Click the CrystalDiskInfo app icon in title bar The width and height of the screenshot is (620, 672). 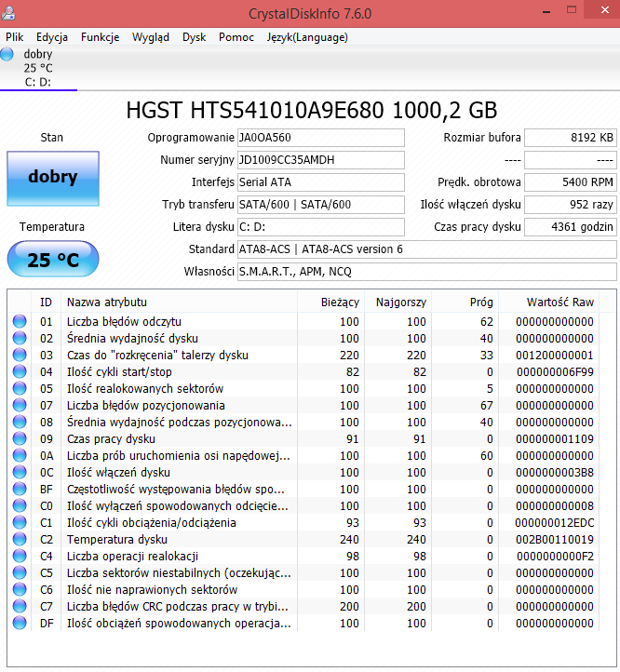8,13
